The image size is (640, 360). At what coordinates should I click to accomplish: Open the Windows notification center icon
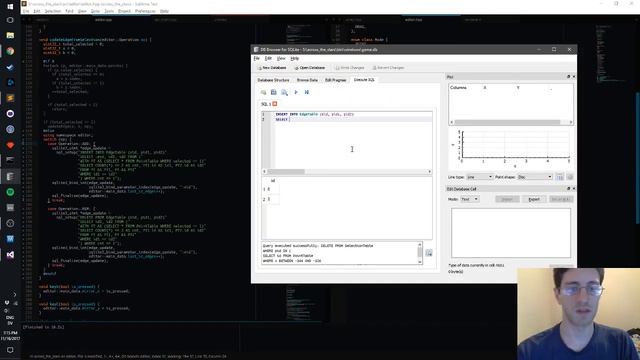[10, 350]
